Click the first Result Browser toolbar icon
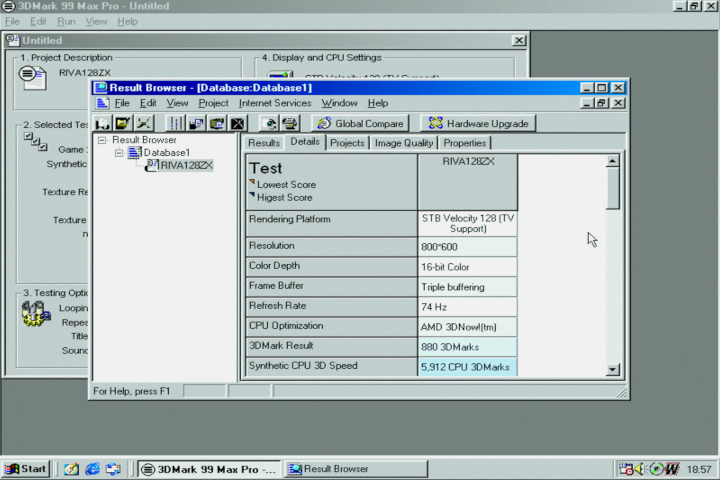Viewport: 720px width, 480px height. point(103,123)
